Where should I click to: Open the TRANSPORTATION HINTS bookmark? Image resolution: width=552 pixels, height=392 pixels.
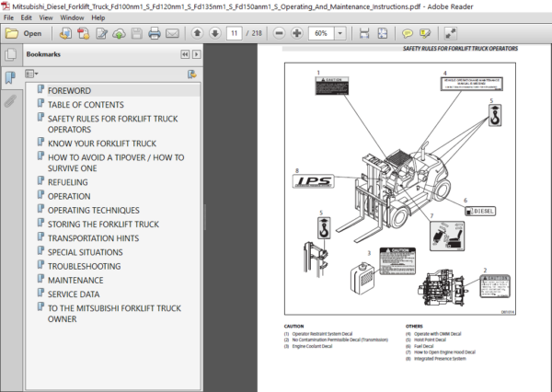tap(93, 238)
